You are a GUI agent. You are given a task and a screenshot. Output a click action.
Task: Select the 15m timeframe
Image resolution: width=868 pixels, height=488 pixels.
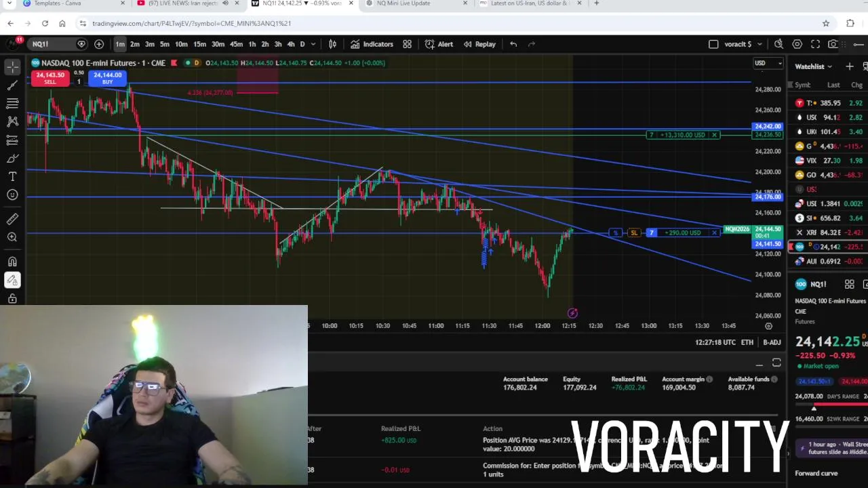tap(199, 44)
